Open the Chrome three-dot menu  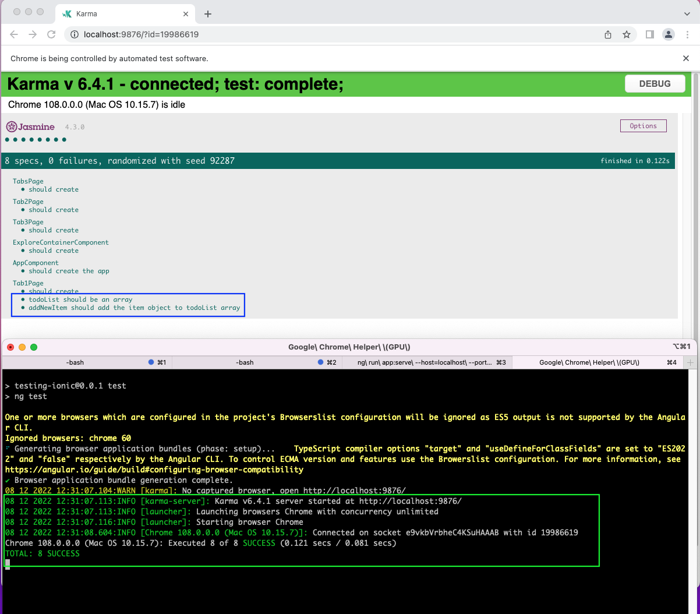pyautogui.click(x=687, y=34)
